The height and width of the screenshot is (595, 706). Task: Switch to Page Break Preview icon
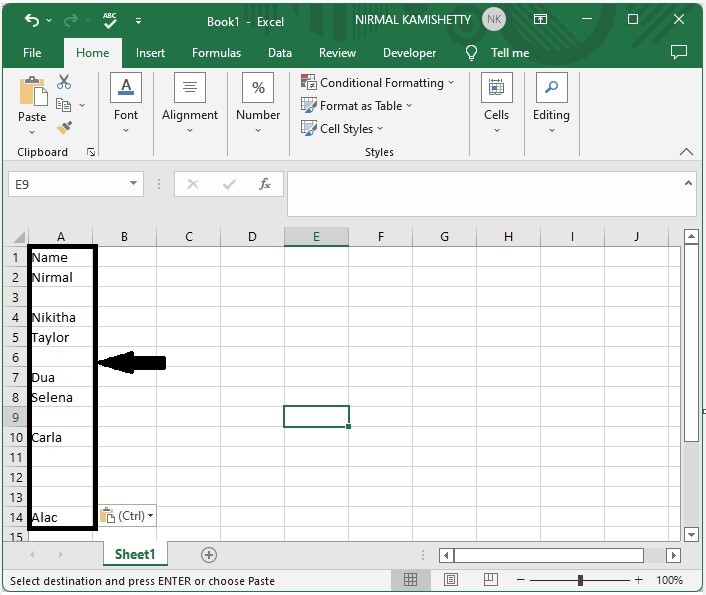pos(491,580)
